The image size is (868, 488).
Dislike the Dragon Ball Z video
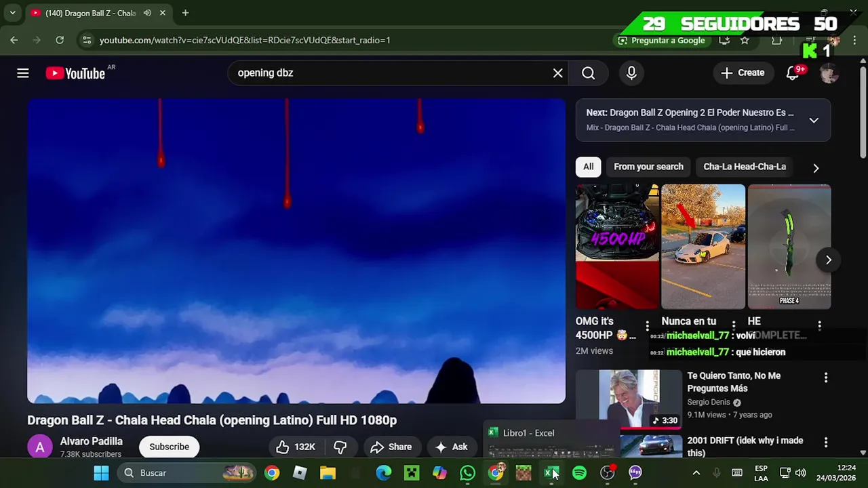(340, 447)
